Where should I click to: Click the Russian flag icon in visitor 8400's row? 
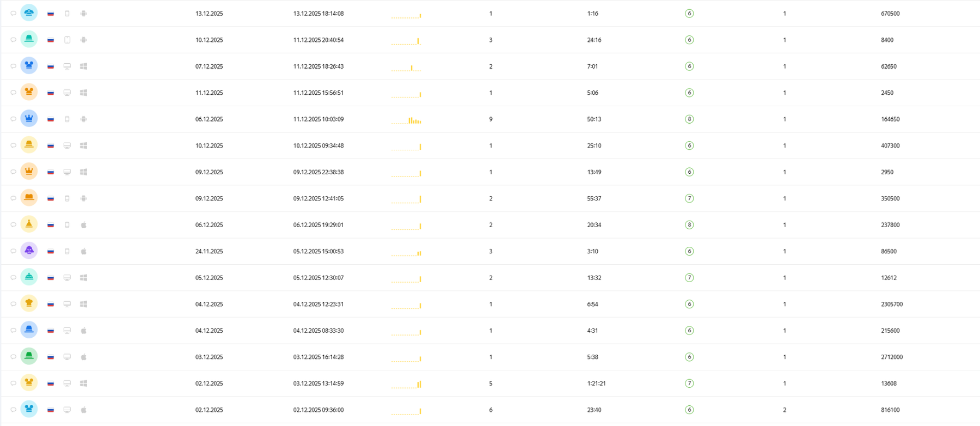51,40
